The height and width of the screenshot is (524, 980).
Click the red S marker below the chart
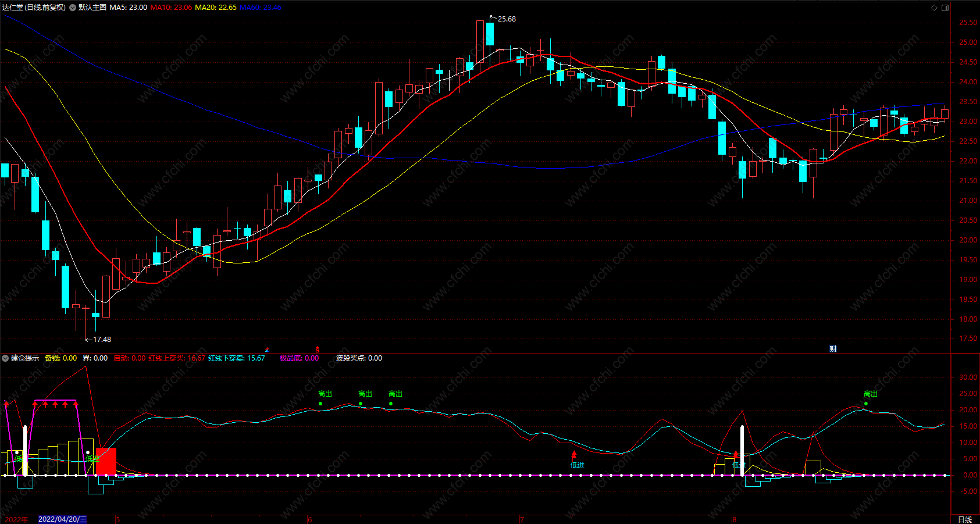tap(318, 350)
